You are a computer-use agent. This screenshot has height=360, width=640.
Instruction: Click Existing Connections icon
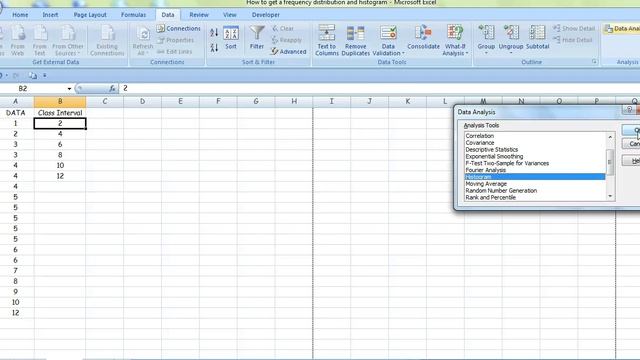107,40
